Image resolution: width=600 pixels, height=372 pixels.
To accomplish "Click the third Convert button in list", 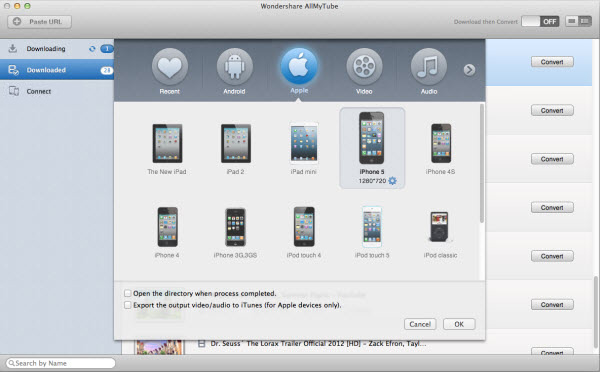I will coord(552,159).
